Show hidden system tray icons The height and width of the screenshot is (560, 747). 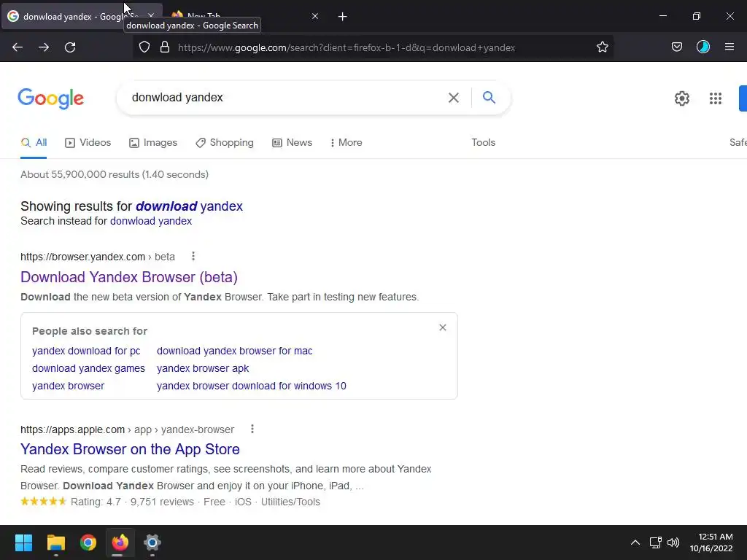(x=635, y=542)
